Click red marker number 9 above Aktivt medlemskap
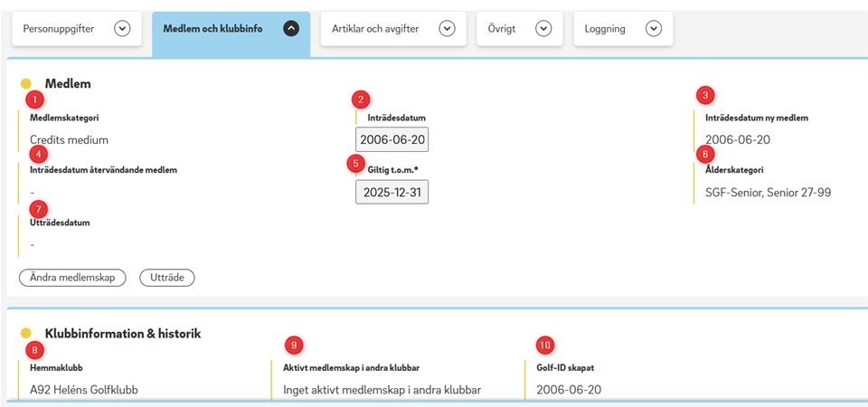The height and width of the screenshot is (407, 868). click(292, 345)
